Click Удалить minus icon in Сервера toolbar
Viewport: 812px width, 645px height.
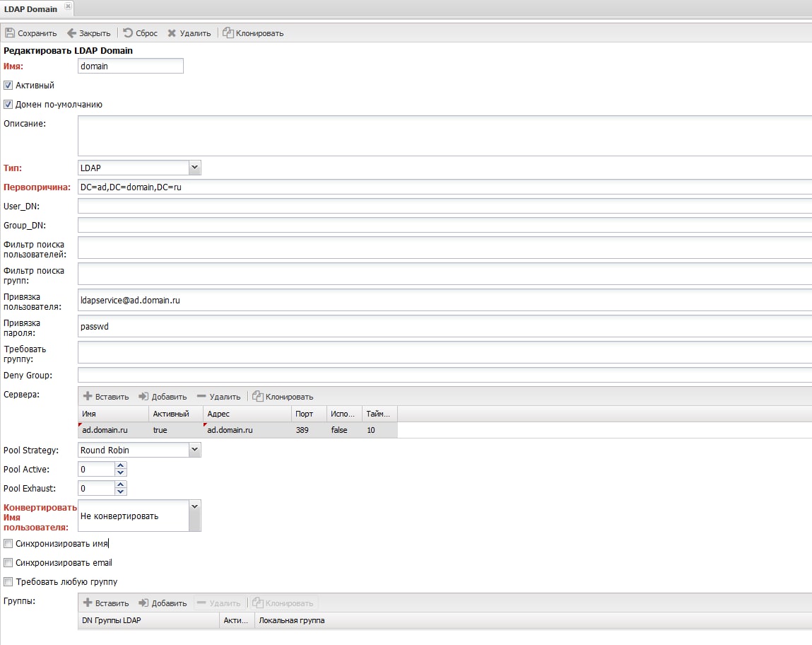(201, 396)
